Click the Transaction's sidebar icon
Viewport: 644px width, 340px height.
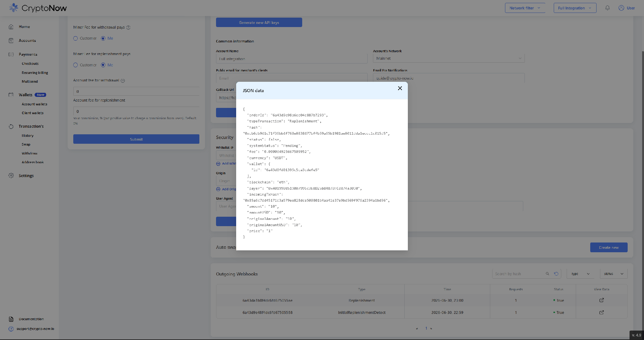(x=11, y=126)
